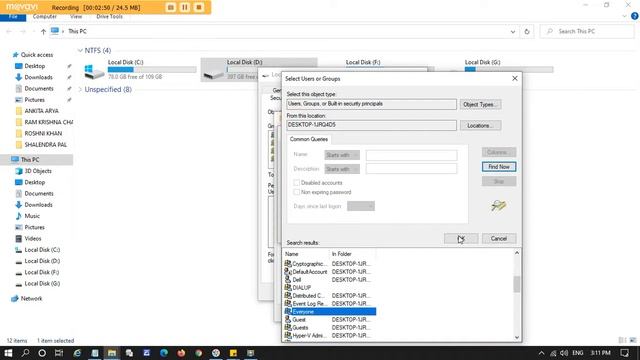Viewport: 640px width, 360px height.
Task: Click the Object Types button
Action: [x=480, y=104]
